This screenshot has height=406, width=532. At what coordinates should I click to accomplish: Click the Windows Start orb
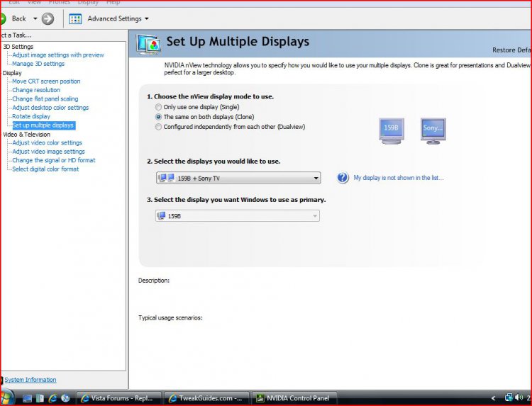coord(6,397)
